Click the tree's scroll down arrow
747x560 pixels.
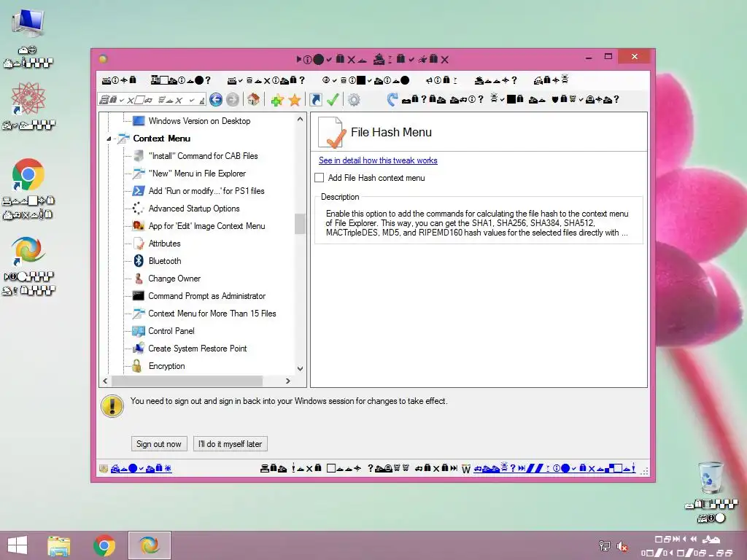pyautogui.click(x=300, y=368)
